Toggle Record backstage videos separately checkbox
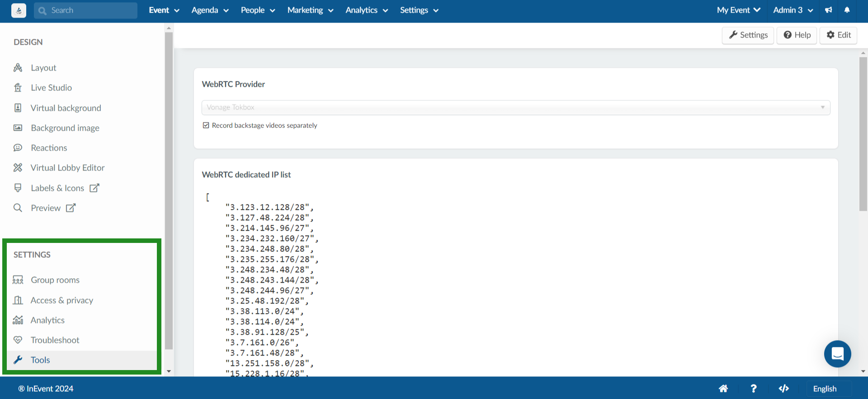868x399 pixels. (x=206, y=125)
